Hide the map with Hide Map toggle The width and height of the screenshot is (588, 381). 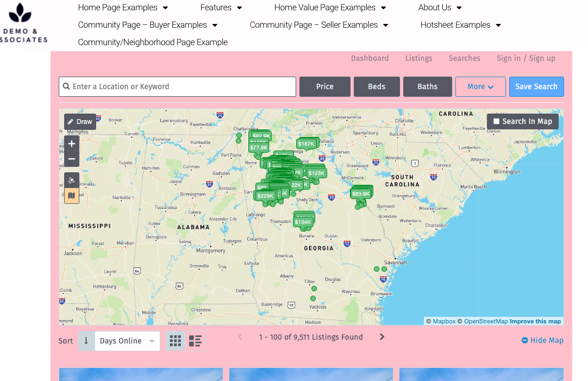[542, 340]
